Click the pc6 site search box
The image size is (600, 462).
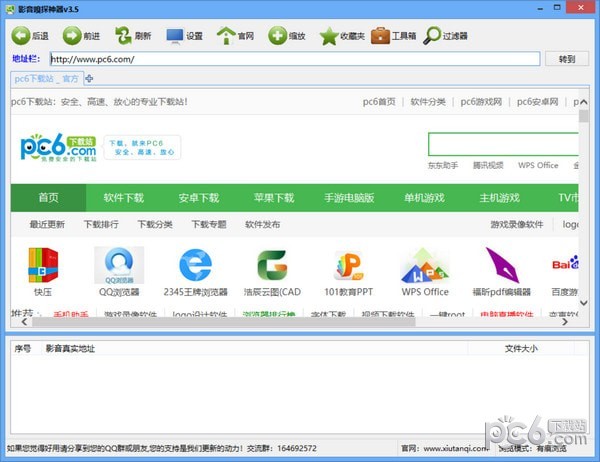503,144
